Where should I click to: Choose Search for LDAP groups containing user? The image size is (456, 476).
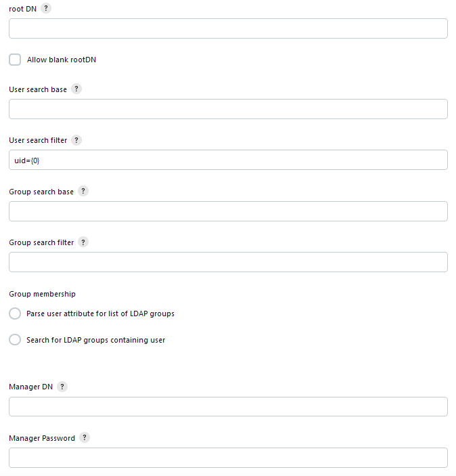click(x=15, y=340)
